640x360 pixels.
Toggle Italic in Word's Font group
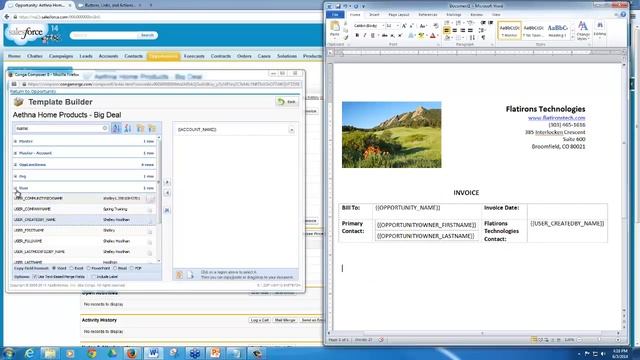click(x=364, y=36)
